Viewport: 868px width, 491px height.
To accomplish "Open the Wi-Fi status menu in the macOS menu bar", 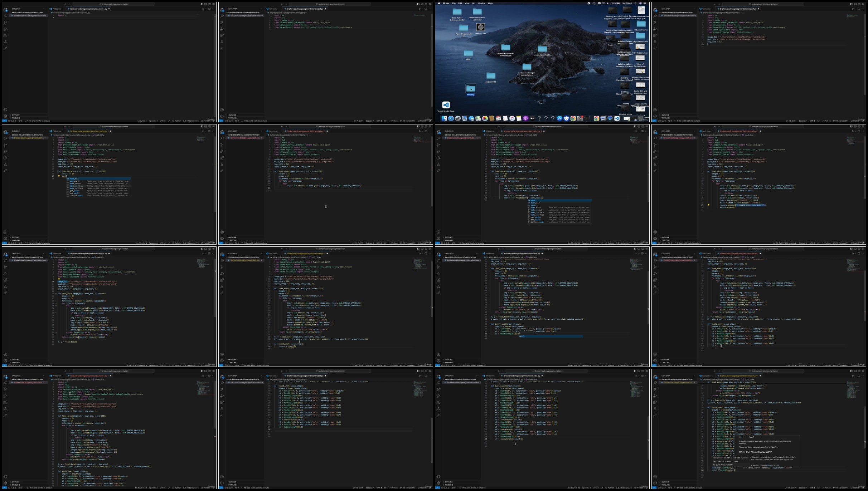I will point(603,3).
